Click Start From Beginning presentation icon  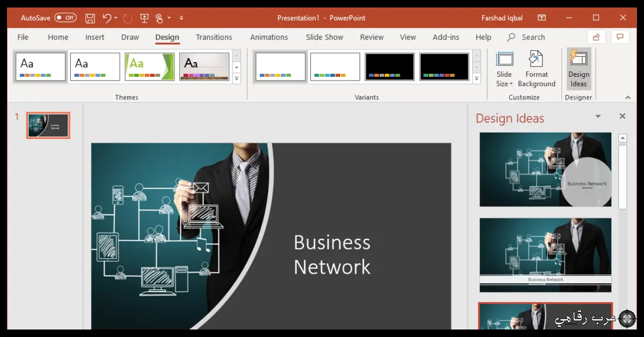click(144, 18)
